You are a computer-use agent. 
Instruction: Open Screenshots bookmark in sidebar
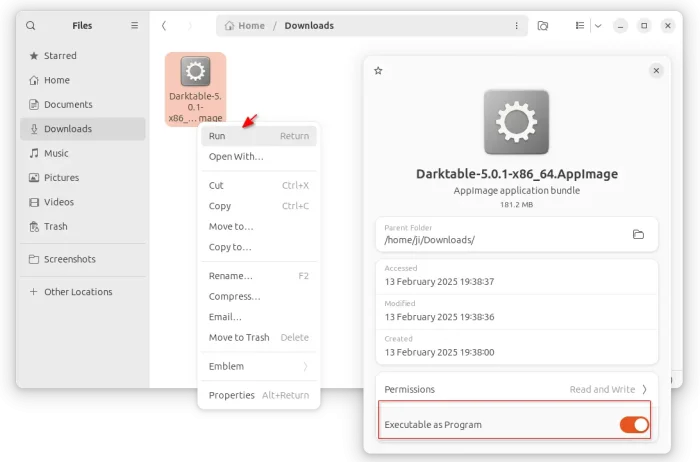(x=83, y=259)
